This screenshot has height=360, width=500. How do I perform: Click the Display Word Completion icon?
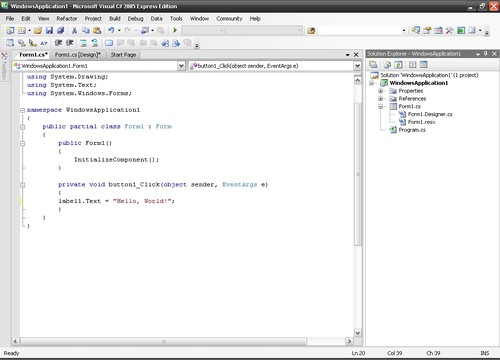click(x=44, y=43)
